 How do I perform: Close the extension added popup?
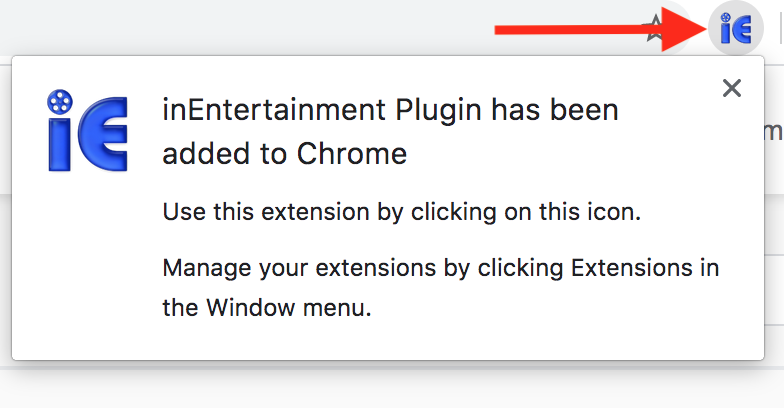click(x=732, y=89)
